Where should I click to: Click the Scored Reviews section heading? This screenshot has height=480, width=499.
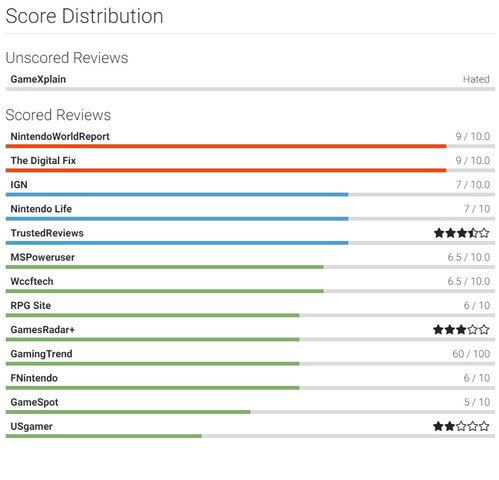[58, 115]
